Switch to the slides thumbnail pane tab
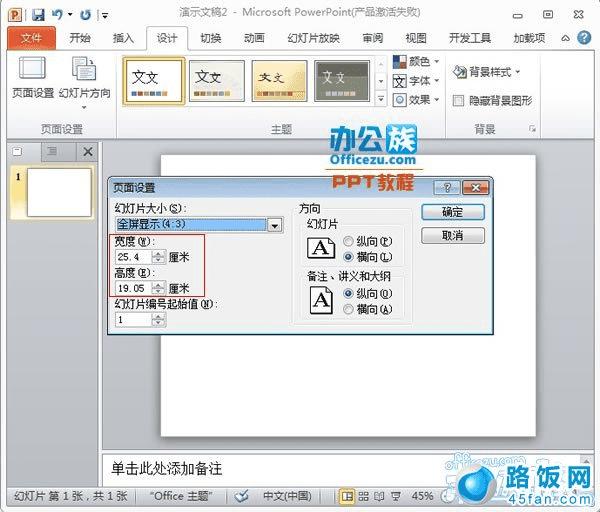Screen dimensions: 600x512 pyautogui.click(x=17, y=152)
